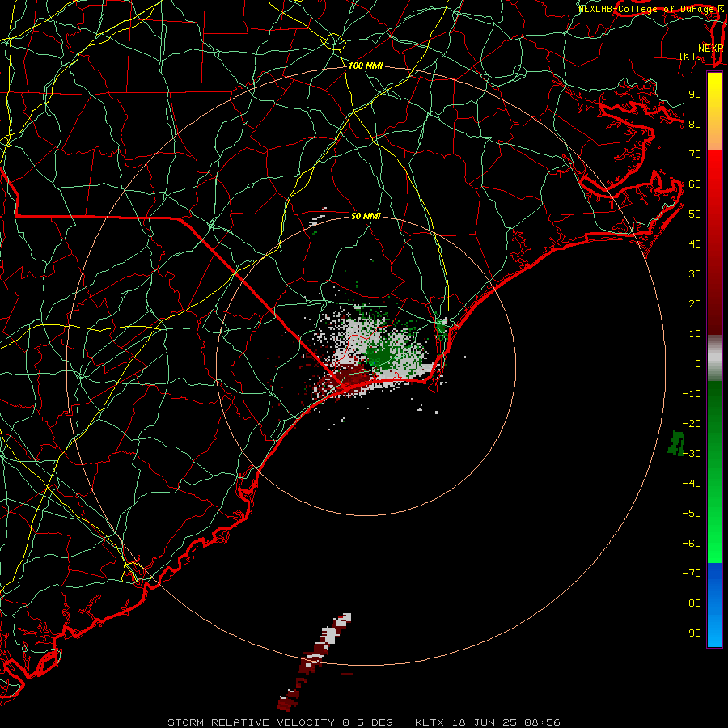Pick the blue bottom segment of color bar
This screenshot has height=728, width=728.
[x=714, y=605]
